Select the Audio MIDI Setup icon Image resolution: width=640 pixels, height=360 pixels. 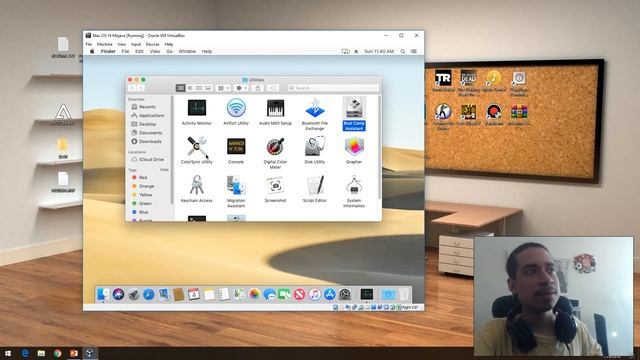click(x=276, y=108)
